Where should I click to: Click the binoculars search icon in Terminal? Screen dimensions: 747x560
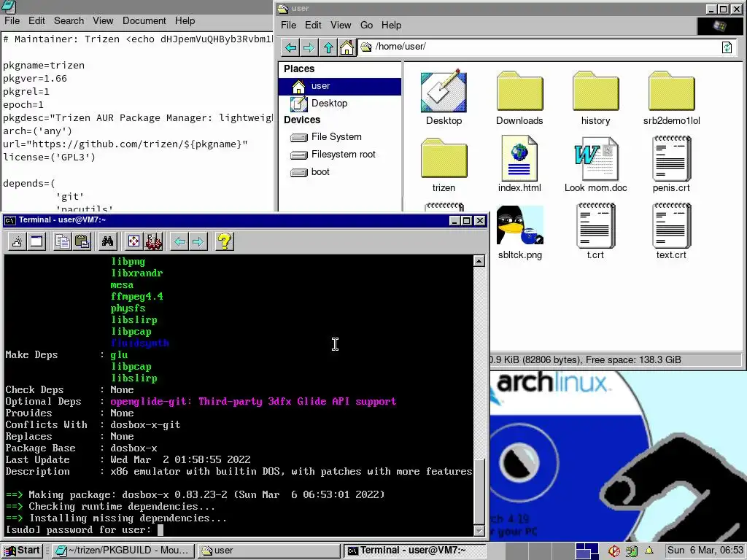tap(107, 241)
